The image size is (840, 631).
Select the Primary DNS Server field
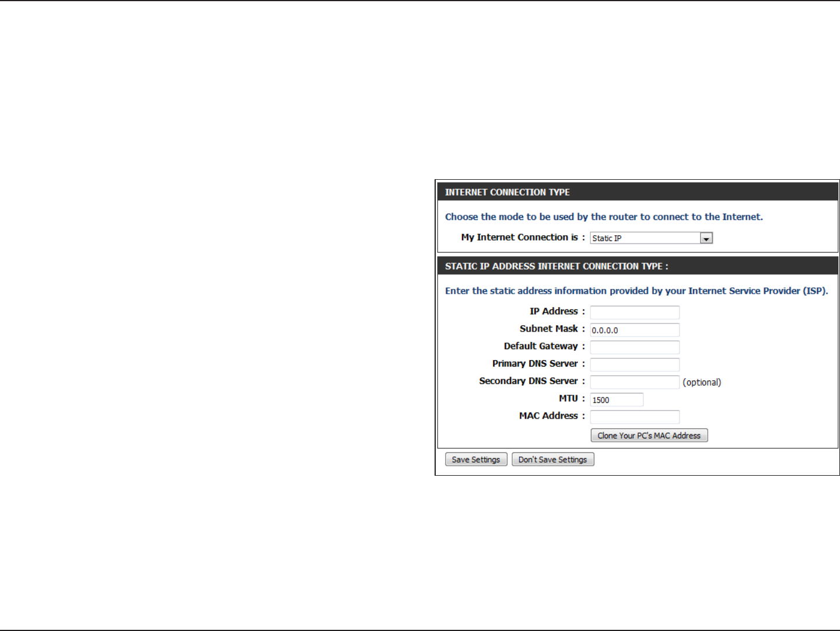click(x=635, y=365)
